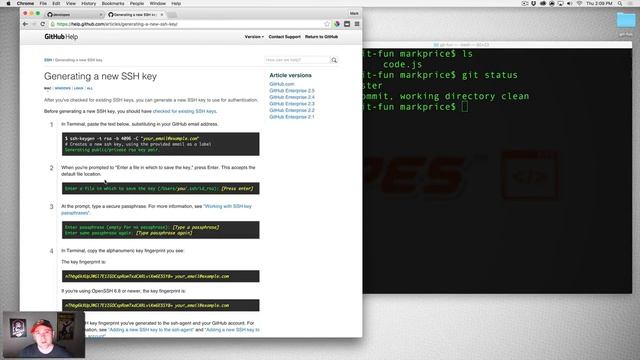Switch to the first GitHub browser tab
This screenshot has width=640, height=360.
pos(73,15)
